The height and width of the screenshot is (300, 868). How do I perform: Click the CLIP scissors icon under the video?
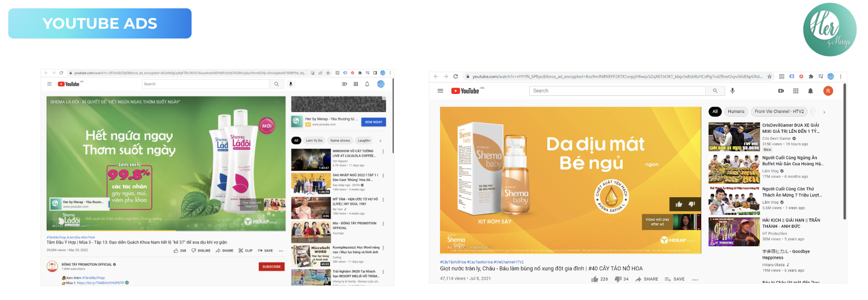[241, 250]
